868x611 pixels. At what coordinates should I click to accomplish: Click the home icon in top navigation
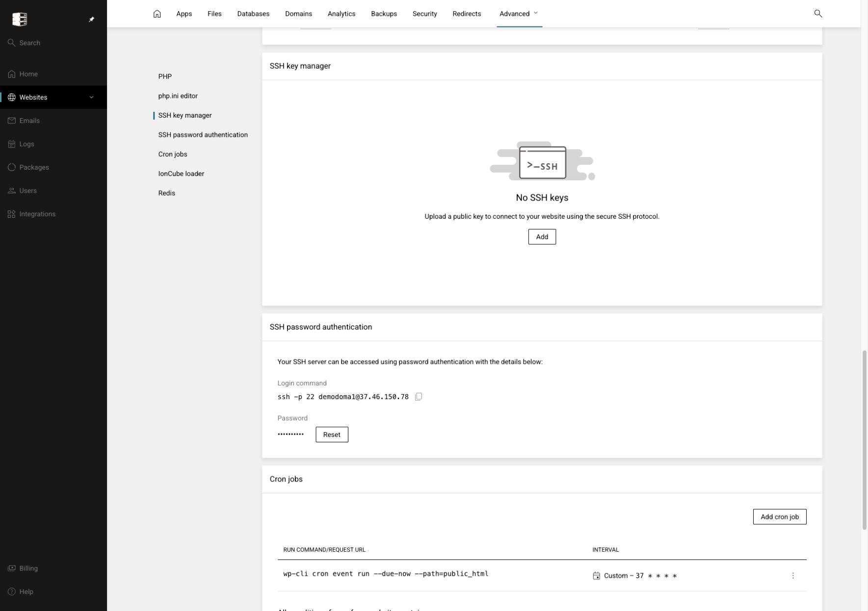coord(157,14)
